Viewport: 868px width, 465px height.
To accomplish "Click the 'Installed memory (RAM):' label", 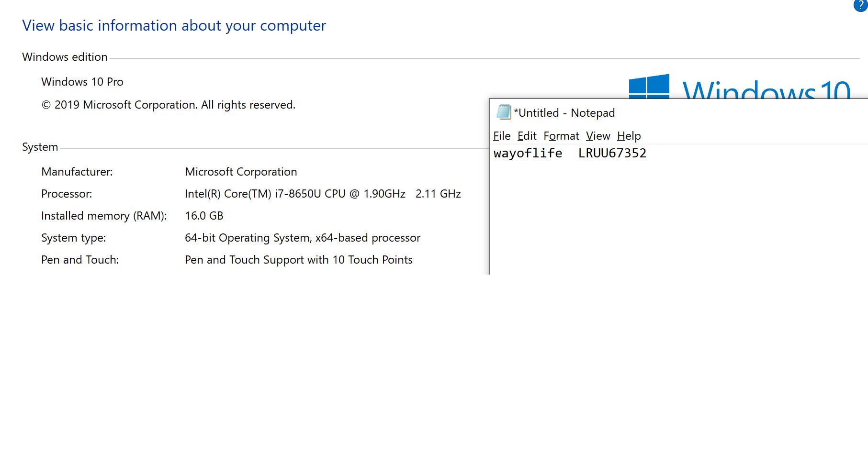I will pyautogui.click(x=104, y=216).
